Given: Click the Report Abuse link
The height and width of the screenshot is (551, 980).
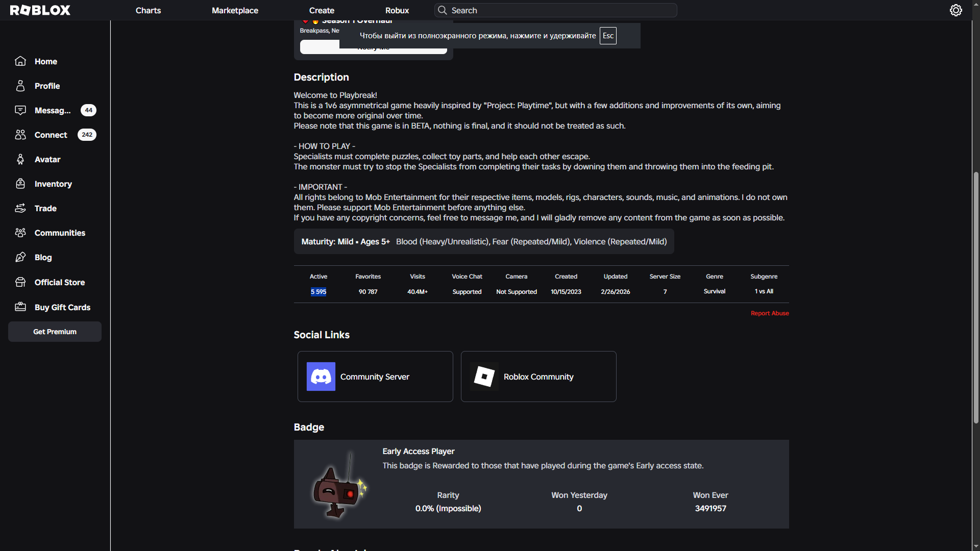Looking at the screenshot, I should pyautogui.click(x=769, y=313).
